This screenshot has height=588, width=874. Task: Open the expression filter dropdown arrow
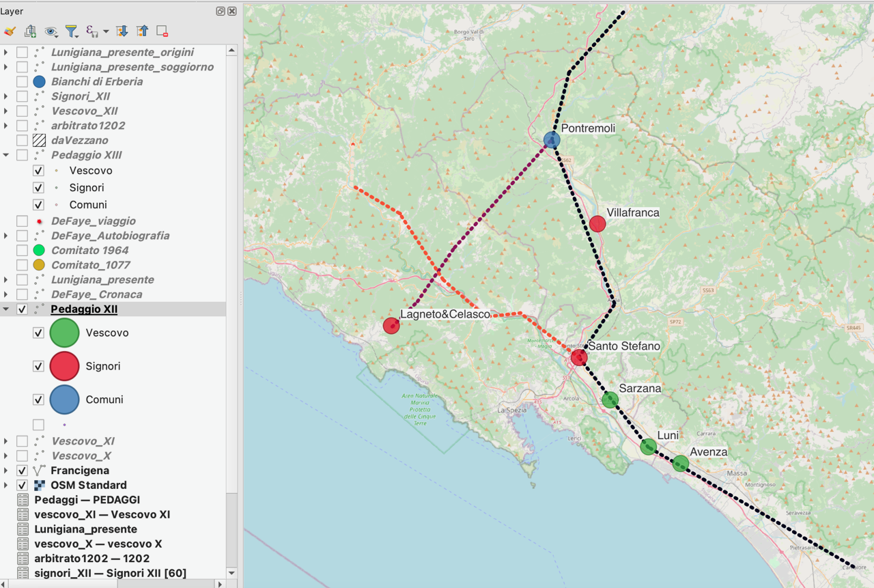[x=106, y=32]
